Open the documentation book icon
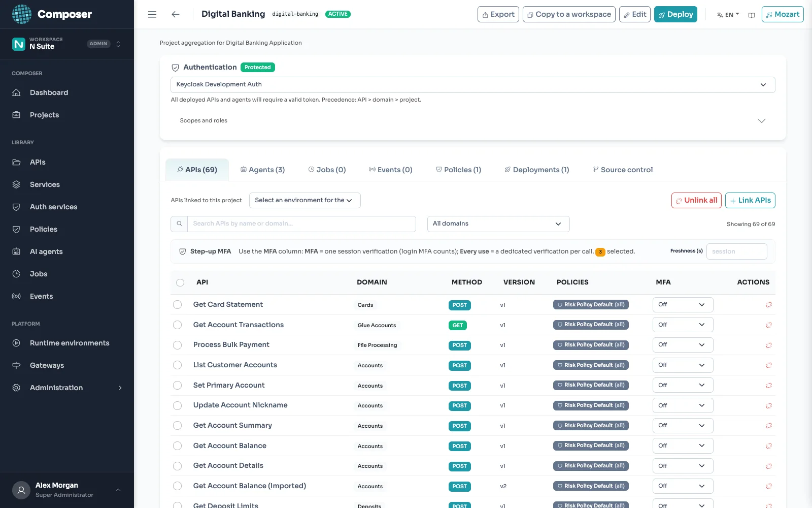Viewport: 812px width, 508px height. pos(752,15)
